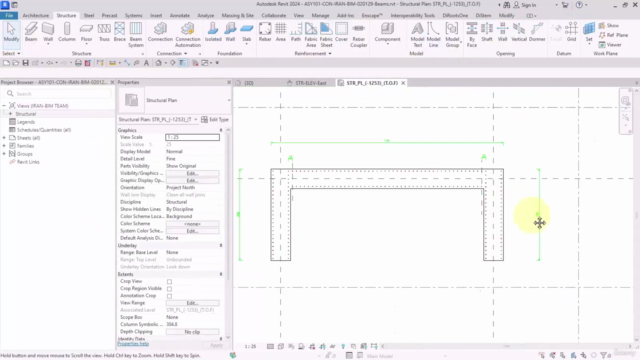Click the Edit Type button

point(215,120)
